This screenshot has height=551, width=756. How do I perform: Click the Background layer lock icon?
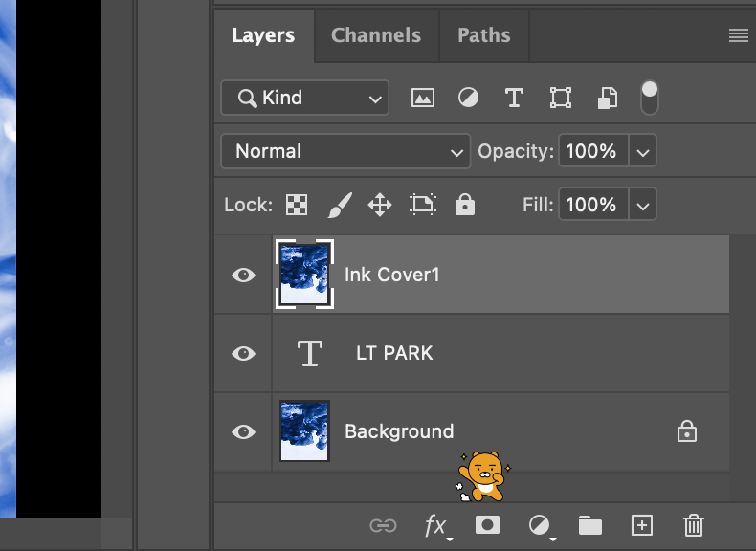pyautogui.click(x=686, y=431)
